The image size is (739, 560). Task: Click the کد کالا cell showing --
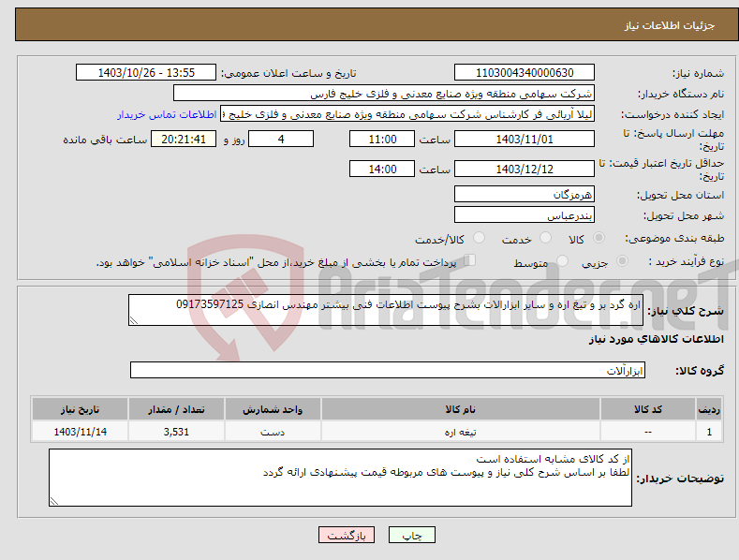tap(648, 432)
